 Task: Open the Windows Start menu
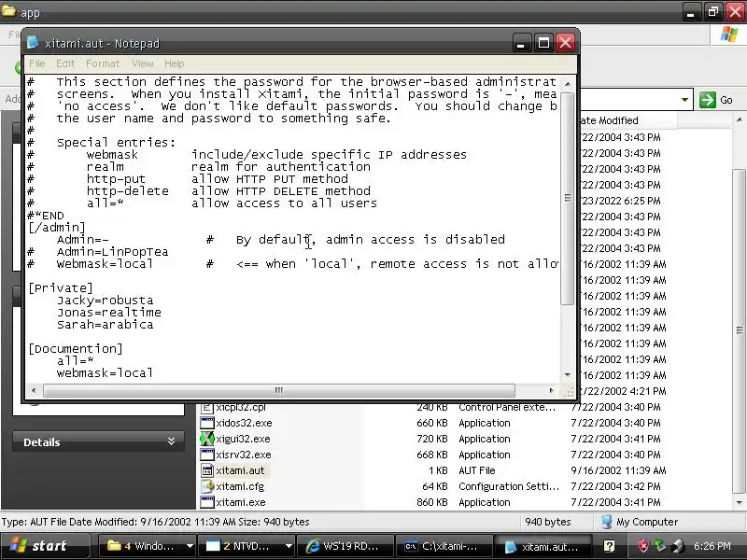coord(45,546)
